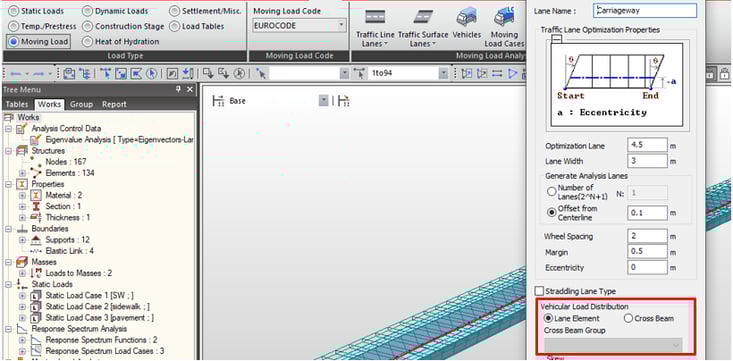733x361 pixels.
Task: Click the Unselect Intersect circular icon
Action: coord(239,73)
